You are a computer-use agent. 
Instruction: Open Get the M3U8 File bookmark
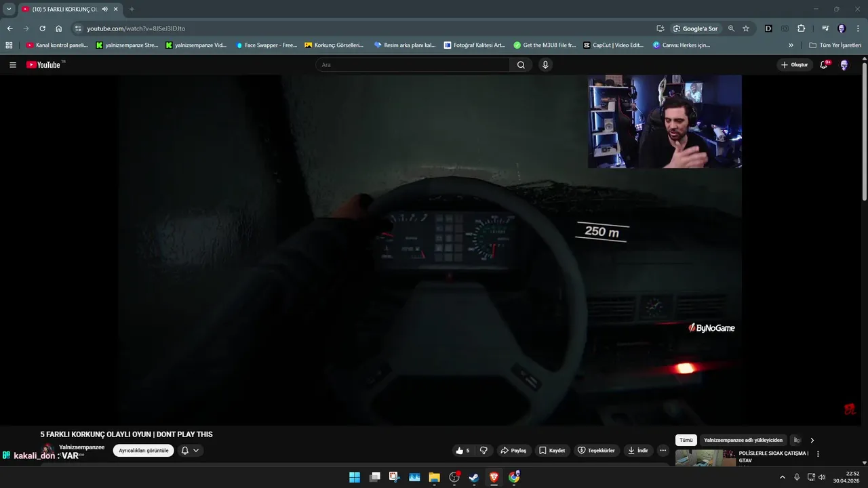coord(545,45)
